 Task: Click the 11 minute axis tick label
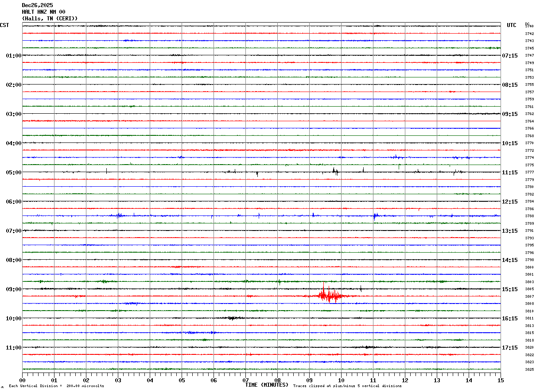[373, 380]
